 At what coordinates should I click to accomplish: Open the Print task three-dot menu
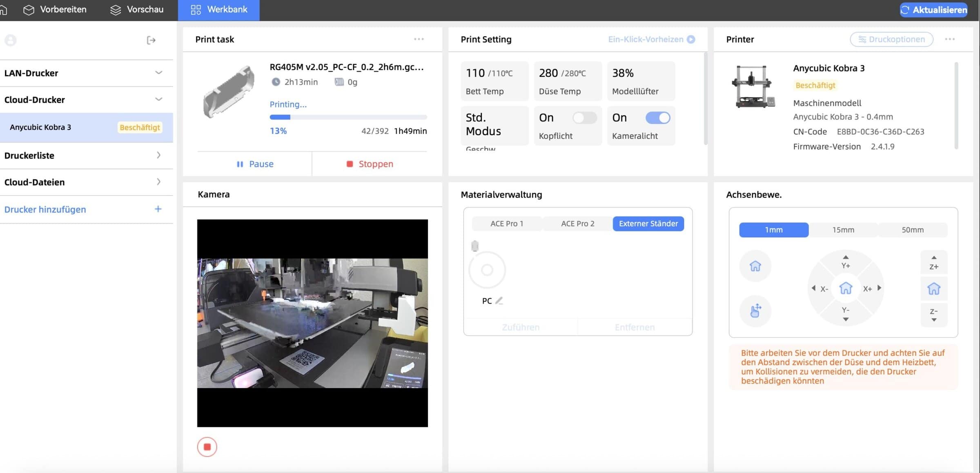point(419,39)
